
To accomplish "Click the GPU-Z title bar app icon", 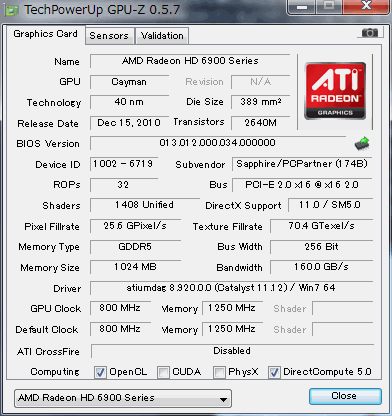I will (x=12, y=10).
